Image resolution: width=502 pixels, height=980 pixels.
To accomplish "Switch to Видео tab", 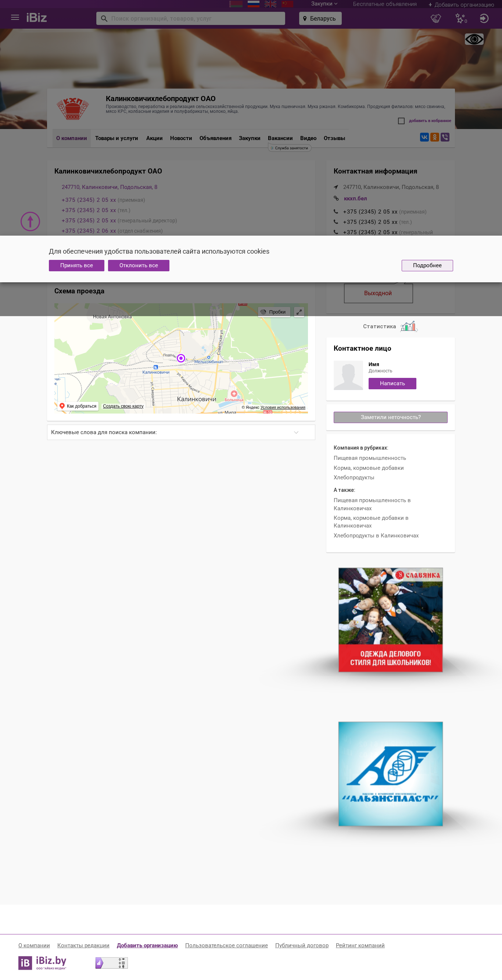I will click(x=308, y=138).
